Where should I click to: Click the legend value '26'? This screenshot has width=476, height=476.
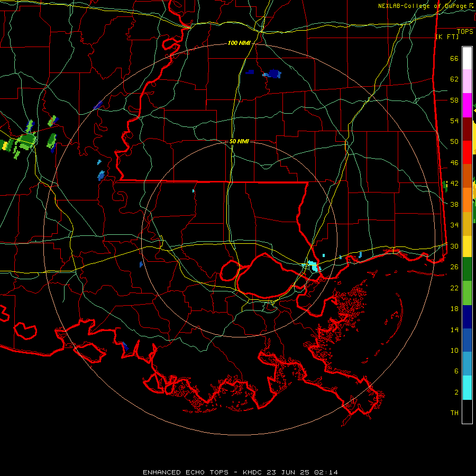(454, 267)
